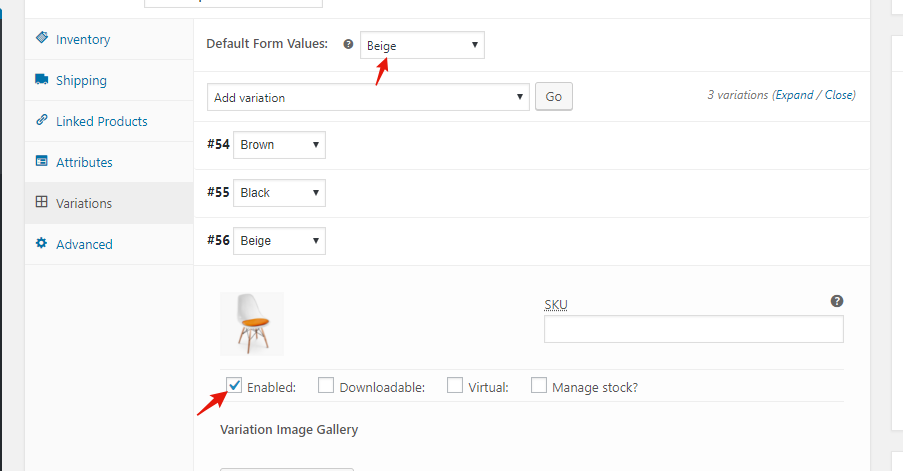This screenshot has height=471, width=903.
Task: Uncheck the Enabled checkbox
Action: click(234, 385)
